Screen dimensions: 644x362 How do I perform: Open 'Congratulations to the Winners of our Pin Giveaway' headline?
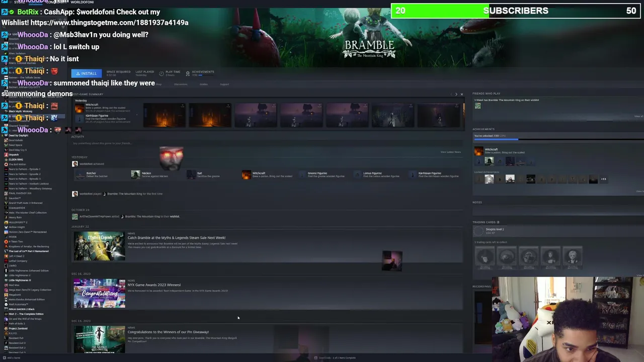(168, 332)
